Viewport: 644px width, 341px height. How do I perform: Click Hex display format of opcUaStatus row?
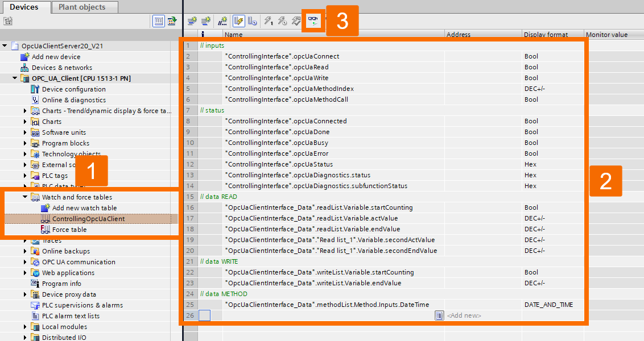553,164
